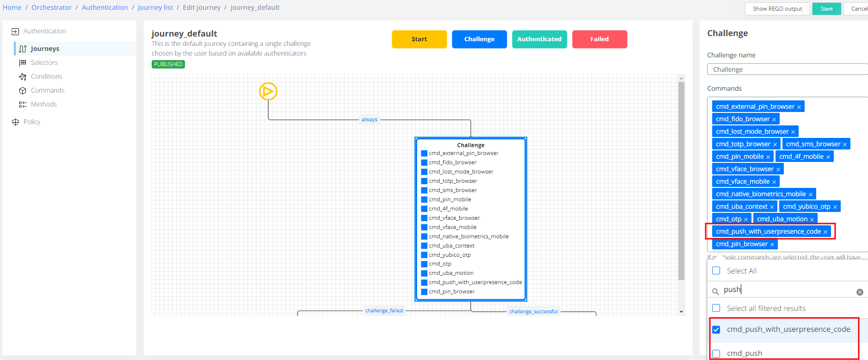Open the Journey list breadcrumb
The width and height of the screenshot is (868, 360).
coord(155,7)
